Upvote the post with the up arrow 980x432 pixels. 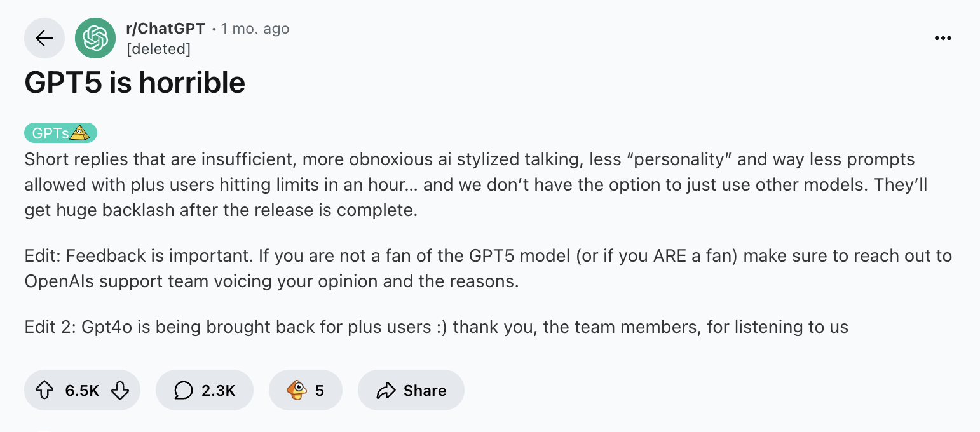43,390
